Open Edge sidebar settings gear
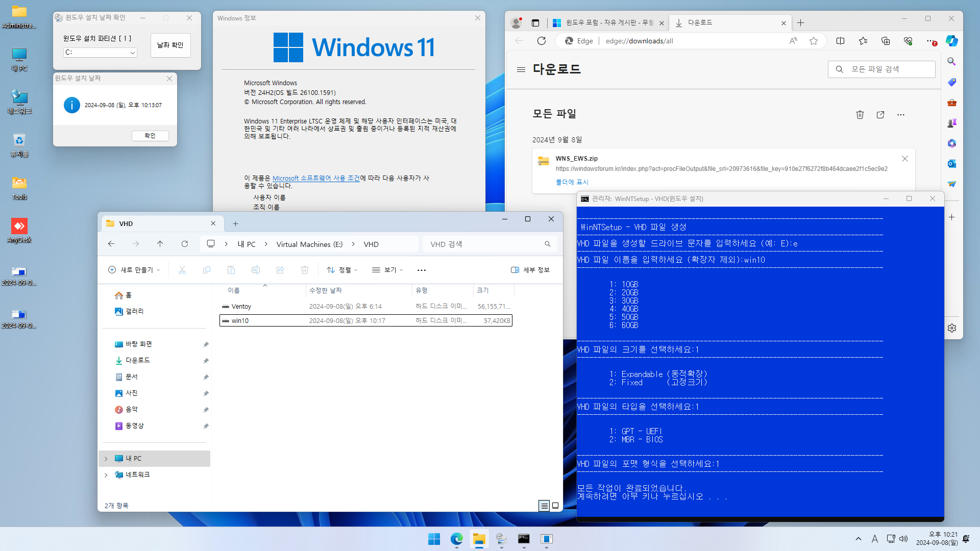This screenshot has height=551, width=980. coord(951,328)
